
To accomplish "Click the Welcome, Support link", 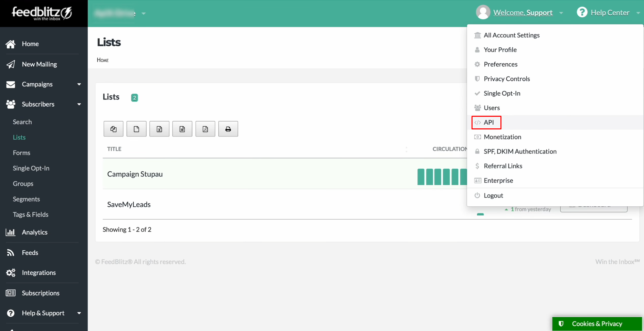I will click(x=523, y=13).
